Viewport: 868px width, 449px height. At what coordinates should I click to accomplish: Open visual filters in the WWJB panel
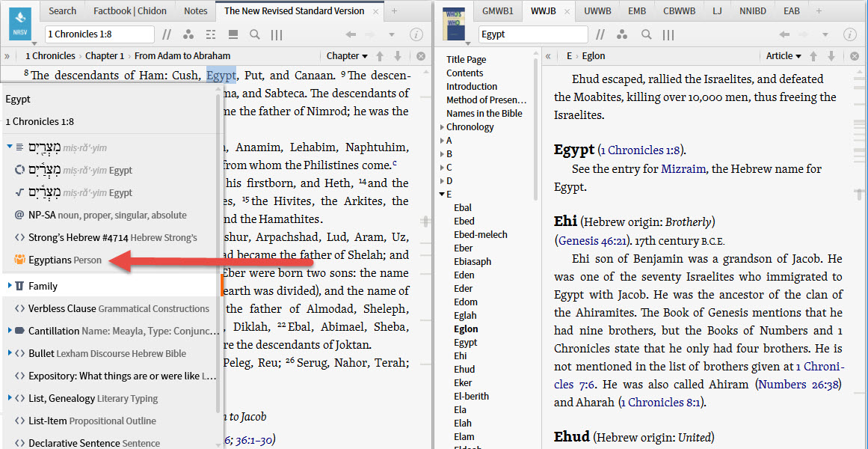coord(622,34)
